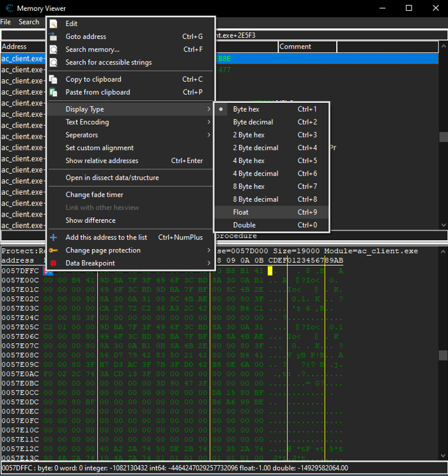Click the red Data Breakpoint icon
This screenshot has width=448, height=476.
point(54,263)
